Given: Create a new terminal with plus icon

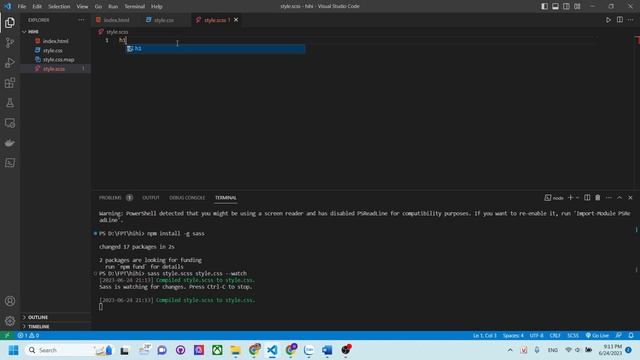Looking at the screenshot, I should click(x=570, y=198).
